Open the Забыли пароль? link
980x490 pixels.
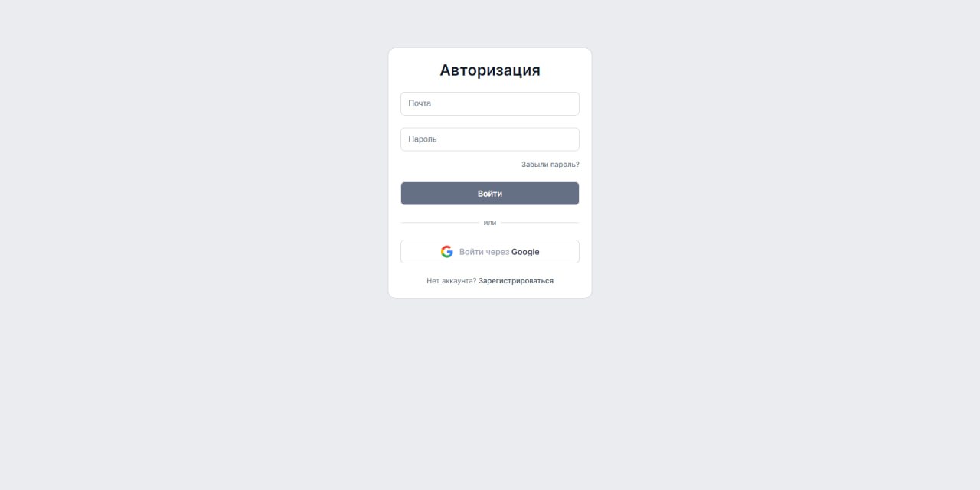(550, 165)
